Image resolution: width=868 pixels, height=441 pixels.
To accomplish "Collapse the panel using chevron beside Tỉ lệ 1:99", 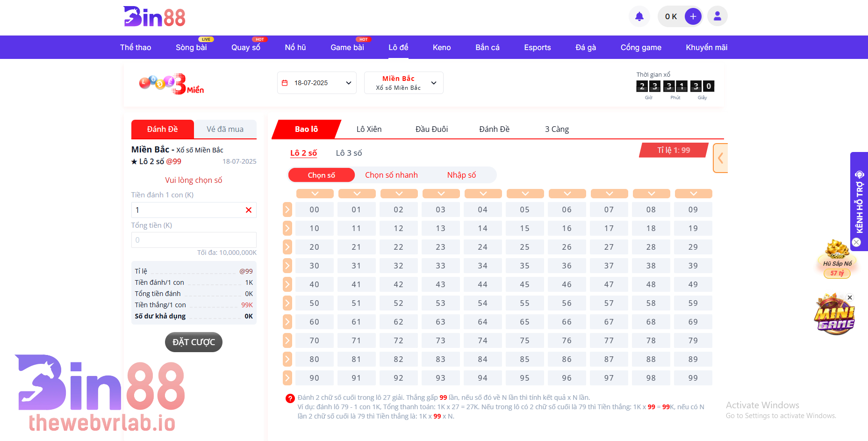I will click(x=720, y=158).
